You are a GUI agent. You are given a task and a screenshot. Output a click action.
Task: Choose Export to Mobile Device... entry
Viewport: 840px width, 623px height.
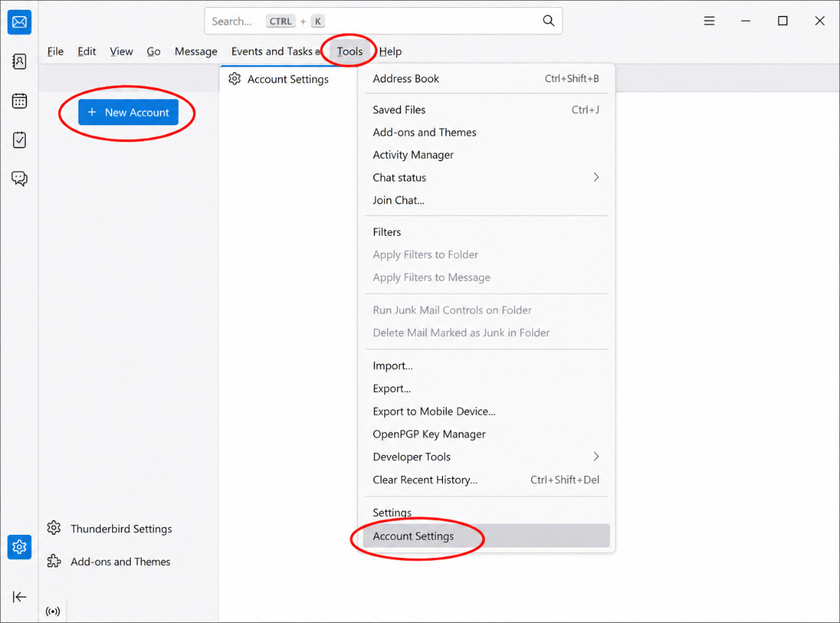pyautogui.click(x=486, y=412)
